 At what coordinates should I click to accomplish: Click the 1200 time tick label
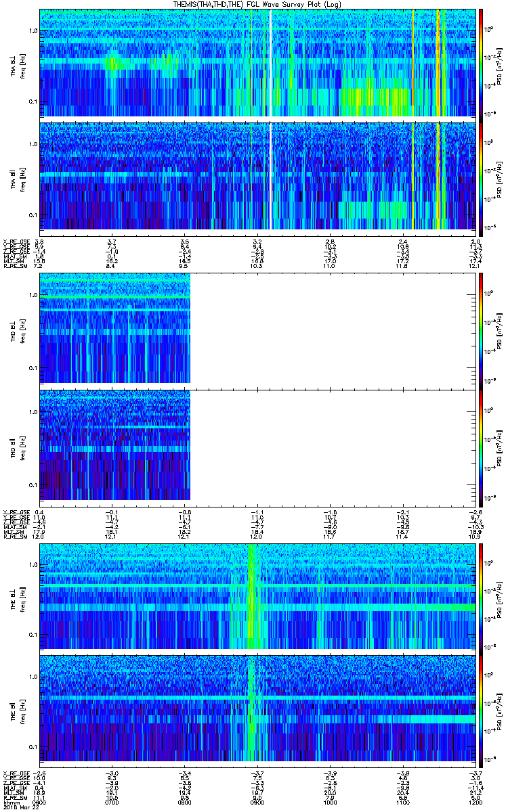(475, 802)
